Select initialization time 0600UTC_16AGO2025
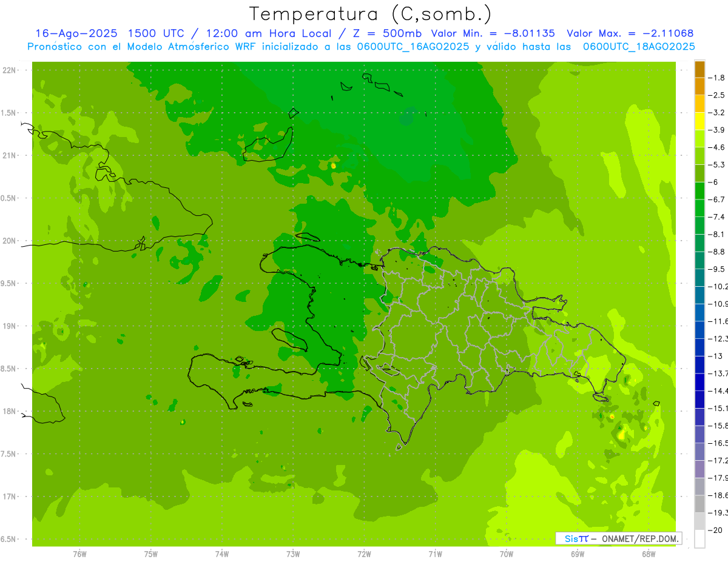This screenshot has height=562, width=728. click(x=414, y=47)
